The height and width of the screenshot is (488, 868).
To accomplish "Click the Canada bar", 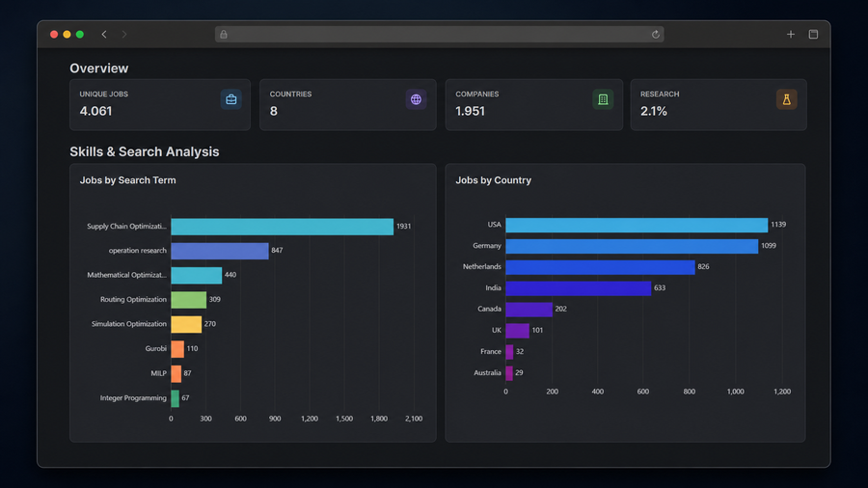I will click(529, 309).
